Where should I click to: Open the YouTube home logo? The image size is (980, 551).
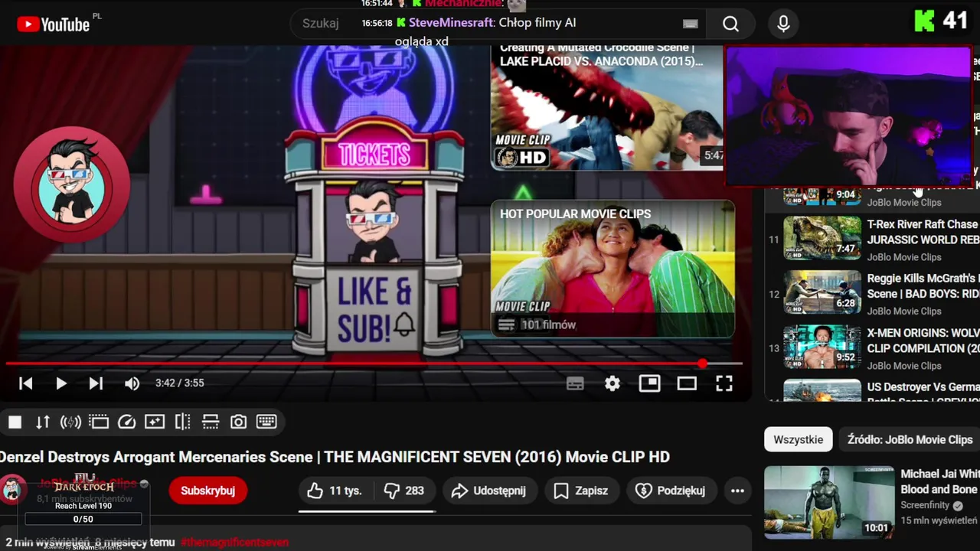coord(54,24)
